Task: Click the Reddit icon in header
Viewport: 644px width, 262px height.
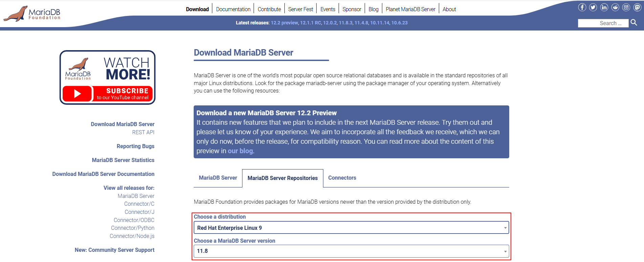Action: (x=615, y=7)
